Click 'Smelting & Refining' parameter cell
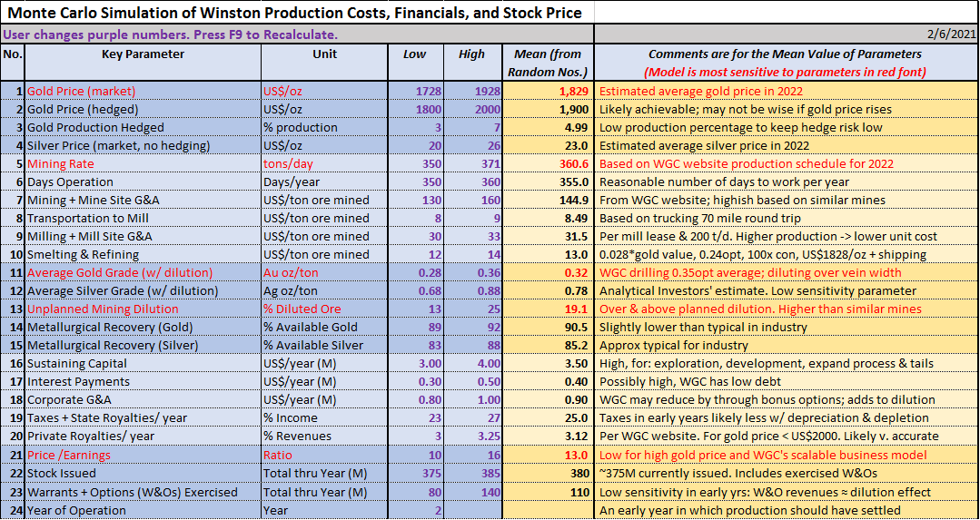The width and height of the screenshot is (980, 520). tap(143, 254)
